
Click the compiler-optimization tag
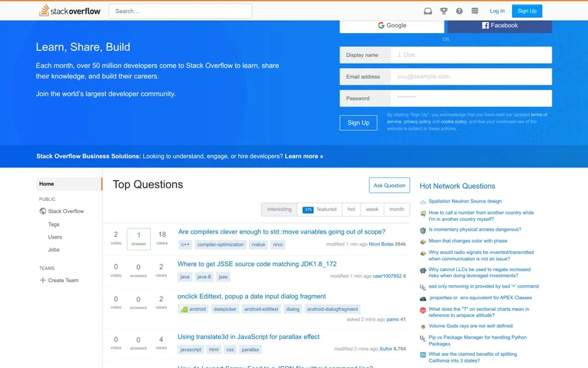(x=221, y=245)
